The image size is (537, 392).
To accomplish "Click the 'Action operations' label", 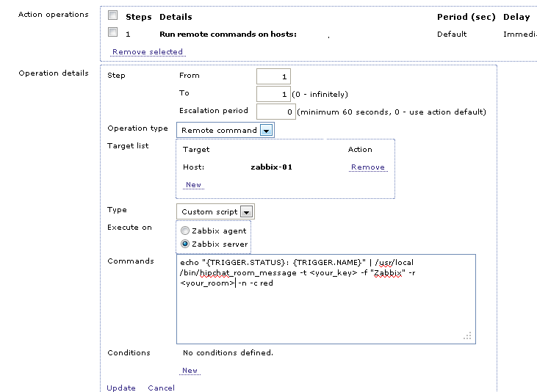I will 54,15.
